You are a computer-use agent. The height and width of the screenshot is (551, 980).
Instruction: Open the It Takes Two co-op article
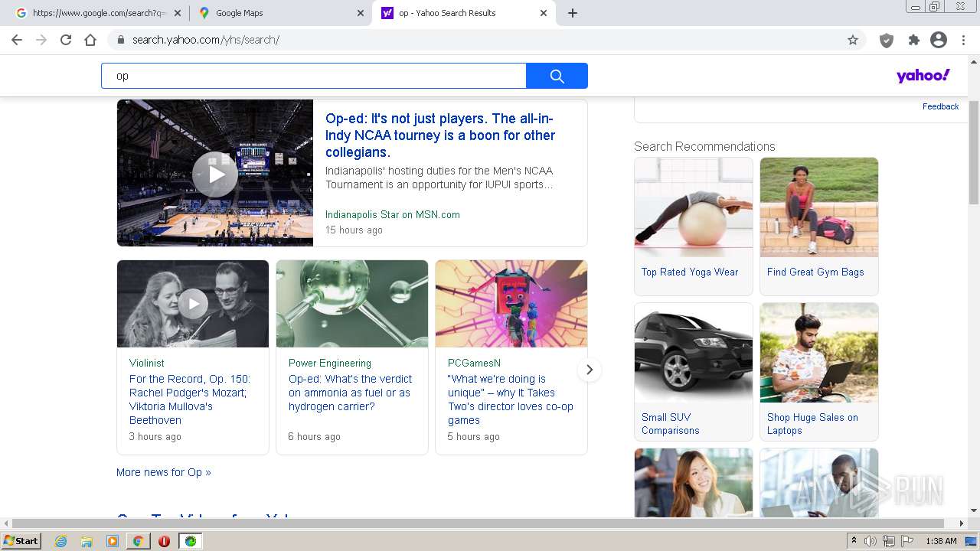coord(511,399)
